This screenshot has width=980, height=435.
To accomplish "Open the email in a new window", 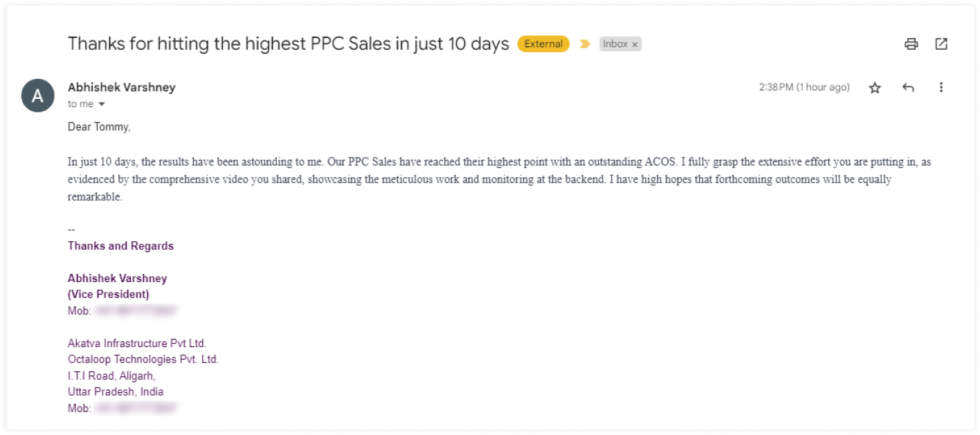I will tap(941, 44).
